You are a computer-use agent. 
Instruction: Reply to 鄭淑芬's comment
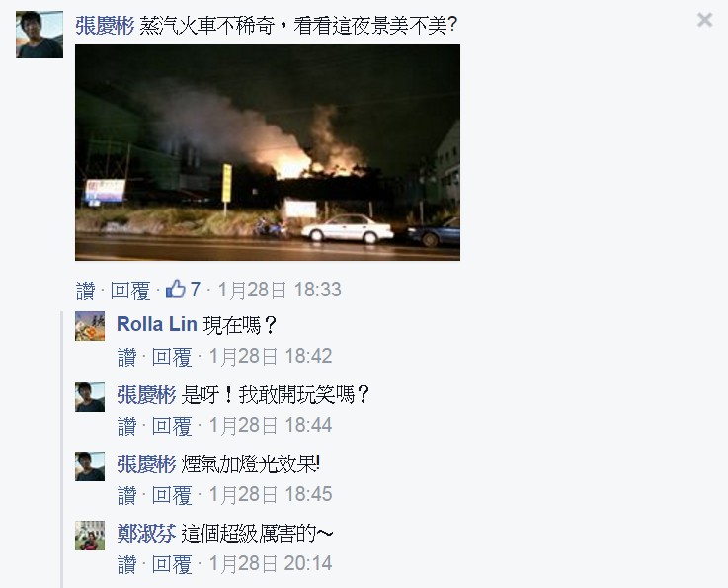point(172,565)
